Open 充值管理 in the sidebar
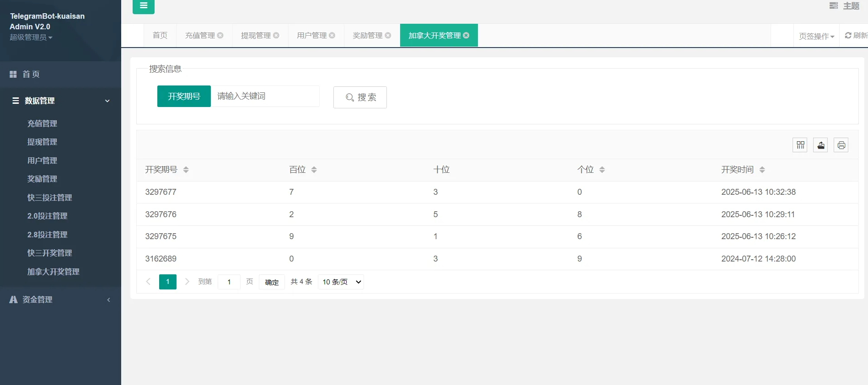The image size is (868, 385). coord(42,123)
